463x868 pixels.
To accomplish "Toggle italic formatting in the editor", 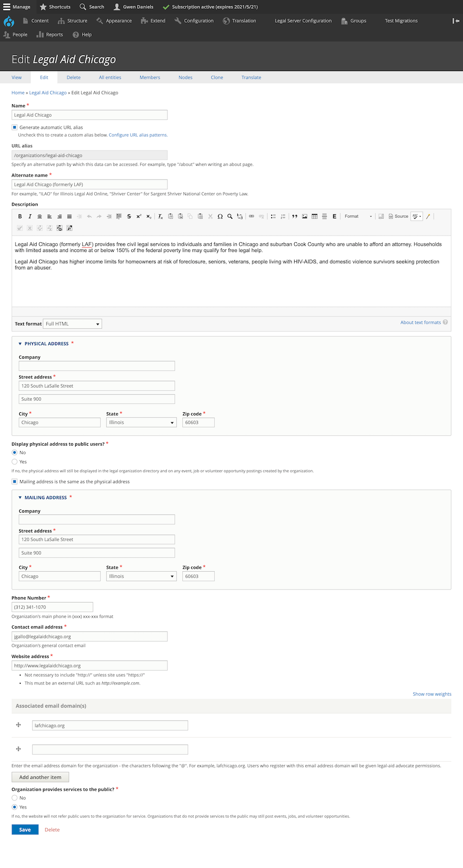I will click(x=30, y=216).
